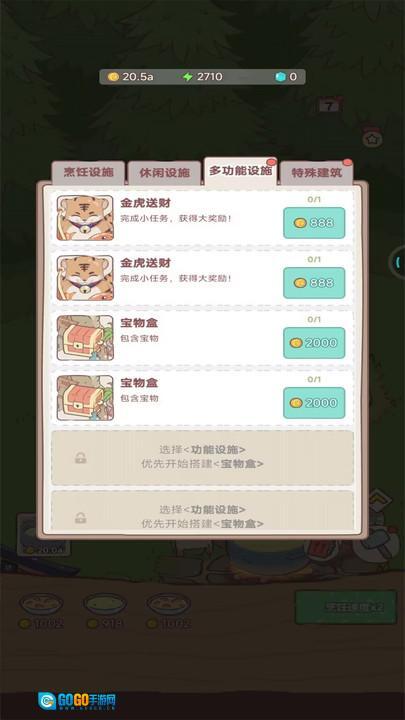Image resolution: width=405 pixels, height=720 pixels.
Task: Select the second 宝物盒 treasure chest icon
Action: pyautogui.click(x=85, y=398)
